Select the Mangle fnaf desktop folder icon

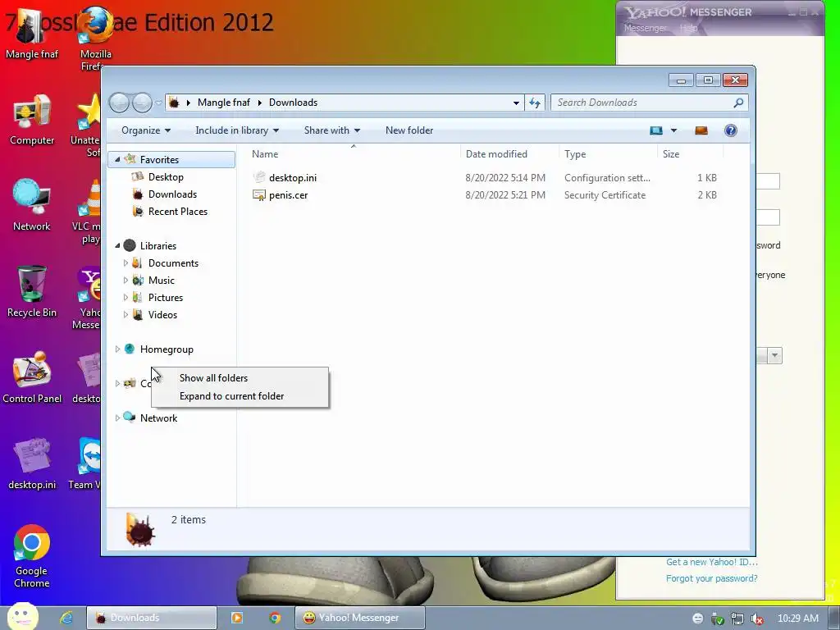point(32,33)
